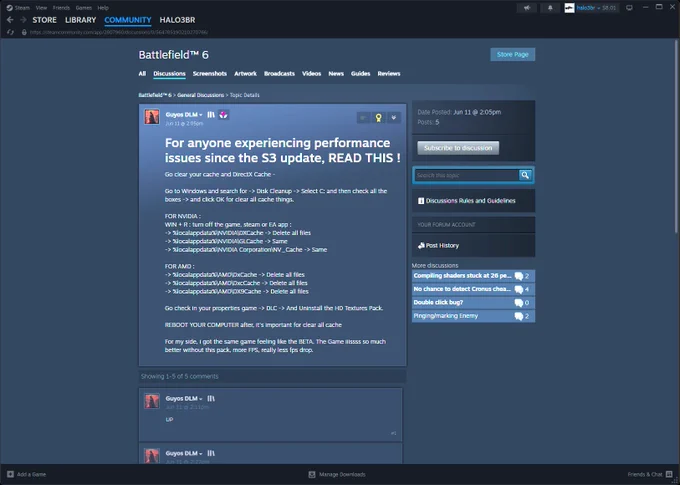Click the icon beside Post History
The height and width of the screenshot is (485, 680).
click(421, 246)
